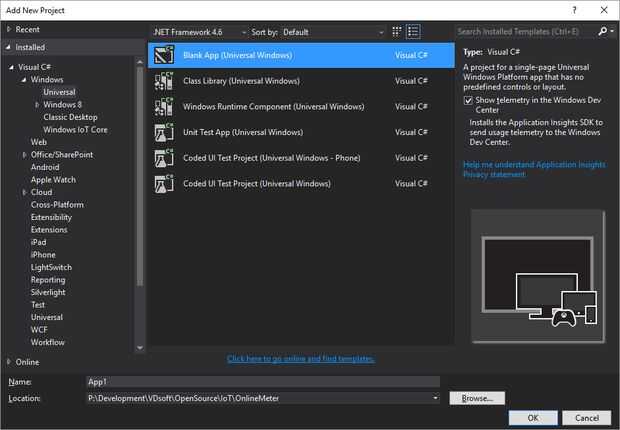Collapse the Windows tree node
Viewport: 620px width, 430px height.
point(24,80)
